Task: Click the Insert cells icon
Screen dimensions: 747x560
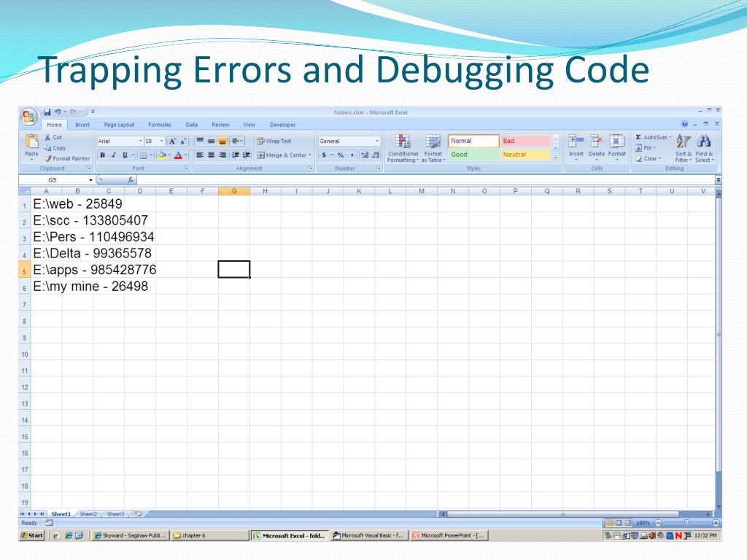Action: point(576,141)
